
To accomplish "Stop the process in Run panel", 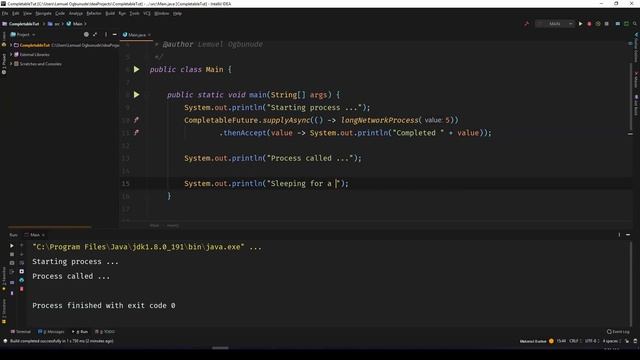I will [x=12, y=254].
